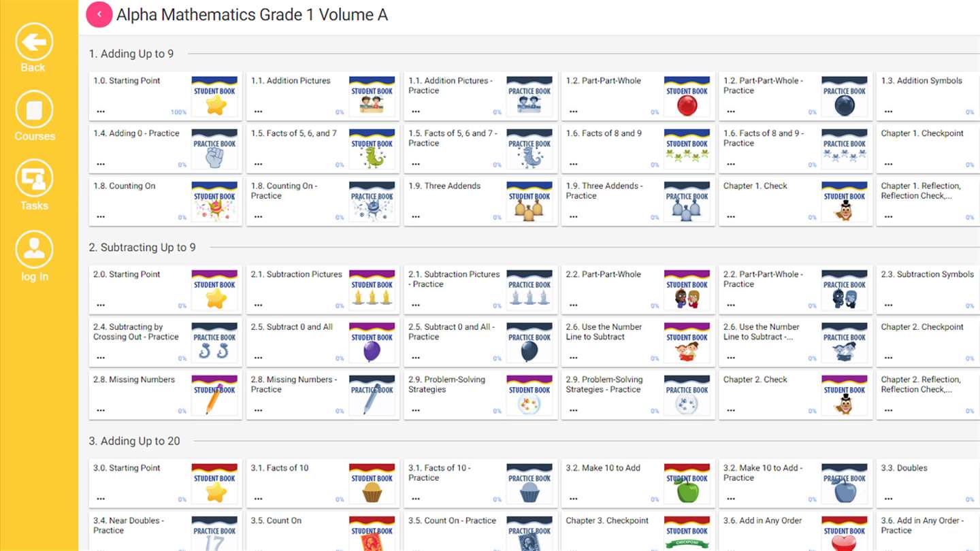Open the 2.1 Subtraction Pictures candles thumbnail
980x551 pixels.
tap(372, 290)
